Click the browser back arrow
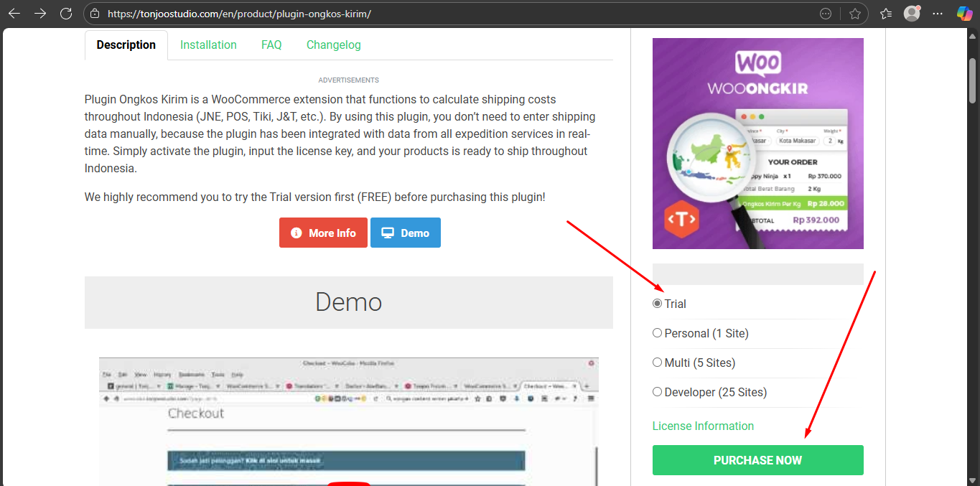Viewport: 980px width, 486px height. pos(14,14)
